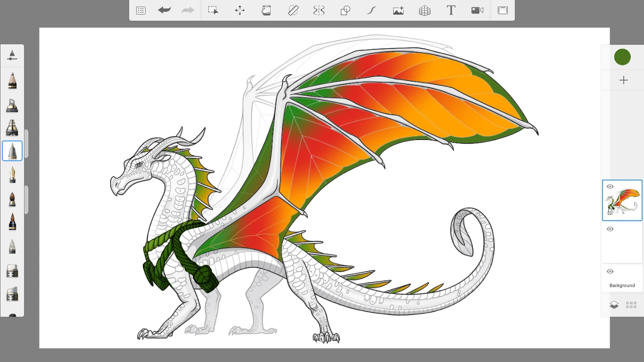Select the dragon layer thumbnail
Viewport: 644px width, 362px height.
[x=623, y=203]
